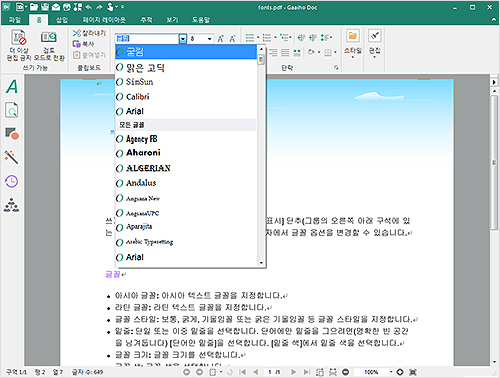The image size is (500, 378).
Task: Click the redo arrow in the title bar
Action: (100, 6)
